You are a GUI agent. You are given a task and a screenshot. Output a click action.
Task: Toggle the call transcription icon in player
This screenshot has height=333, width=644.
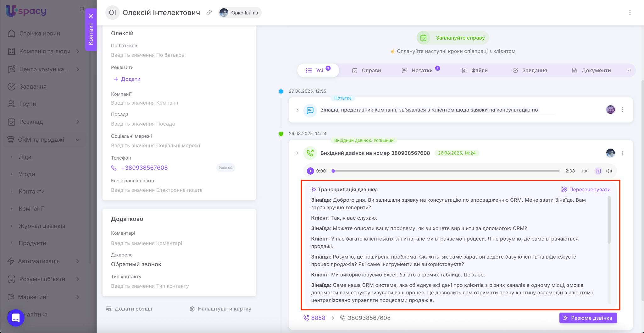[x=598, y=171]
